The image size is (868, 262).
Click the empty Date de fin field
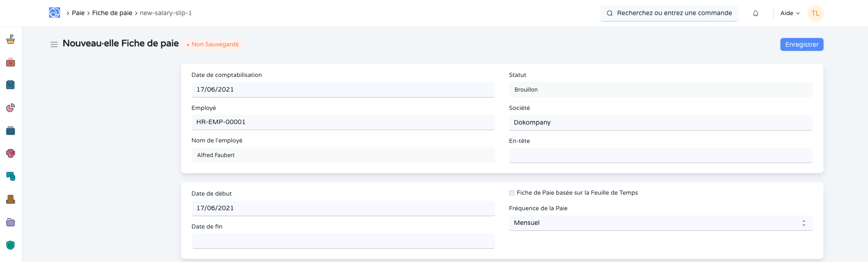pos(343,241)
